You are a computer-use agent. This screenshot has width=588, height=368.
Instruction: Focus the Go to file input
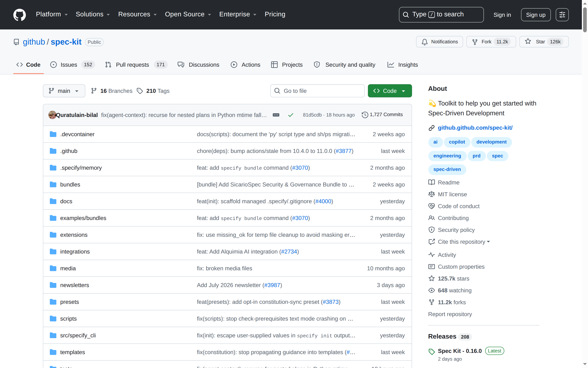[317, 91]
